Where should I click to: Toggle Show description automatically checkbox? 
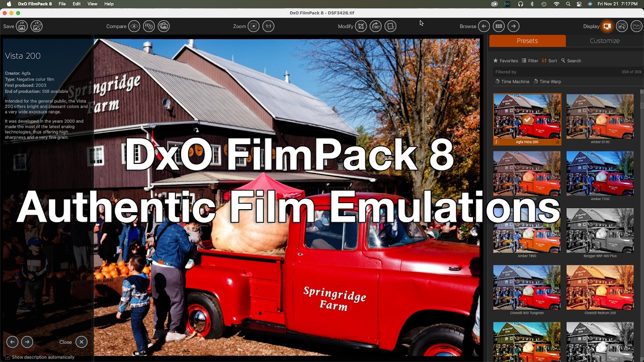[x=8, y=357]
